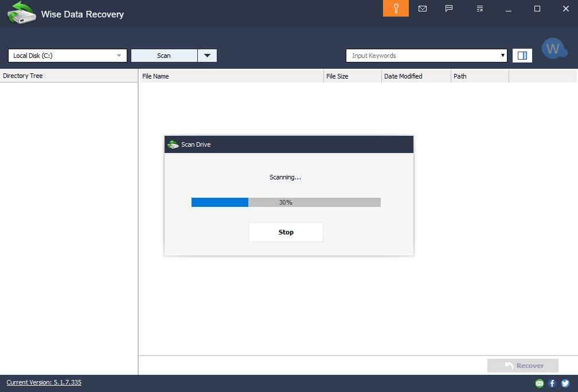Open the Current Version 5.1.7.335 link
578x392 pixels.
[x=44, y=382]
